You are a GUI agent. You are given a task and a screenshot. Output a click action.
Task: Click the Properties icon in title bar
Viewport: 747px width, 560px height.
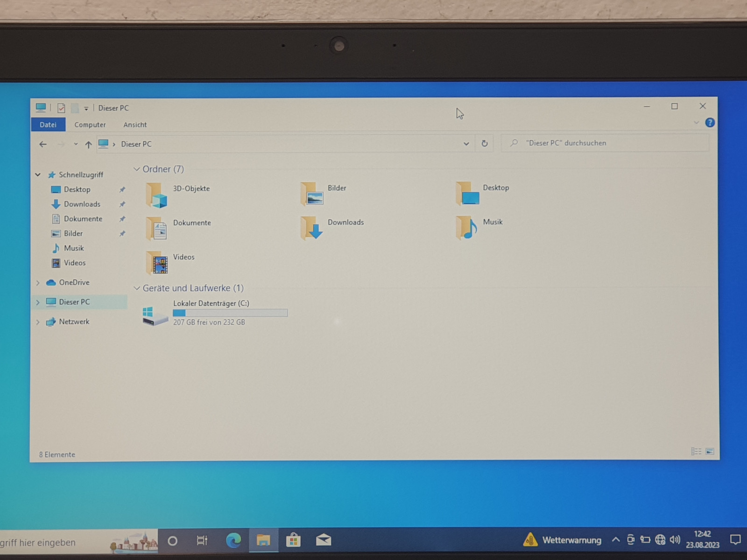pyautogui.click(x=61, y=108)
